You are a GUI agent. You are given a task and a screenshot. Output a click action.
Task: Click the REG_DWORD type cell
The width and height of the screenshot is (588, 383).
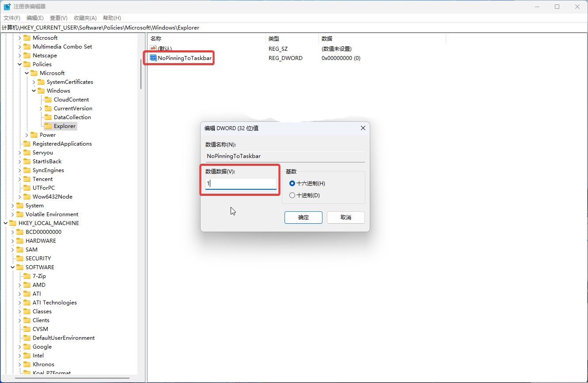pos(285,58)
